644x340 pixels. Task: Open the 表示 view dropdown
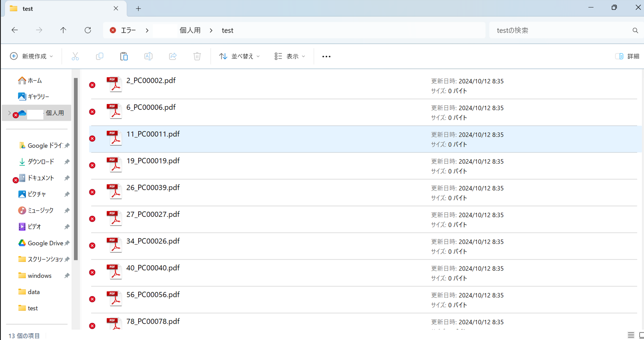pyautogui.click(x=290, y=56)
